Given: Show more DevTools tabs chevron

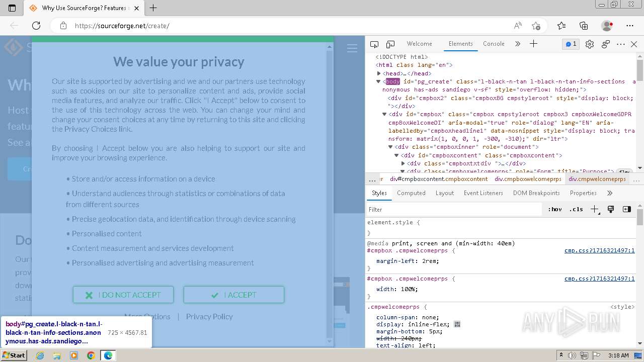Looking at the screenshot, I should click(x=517, y=44).
